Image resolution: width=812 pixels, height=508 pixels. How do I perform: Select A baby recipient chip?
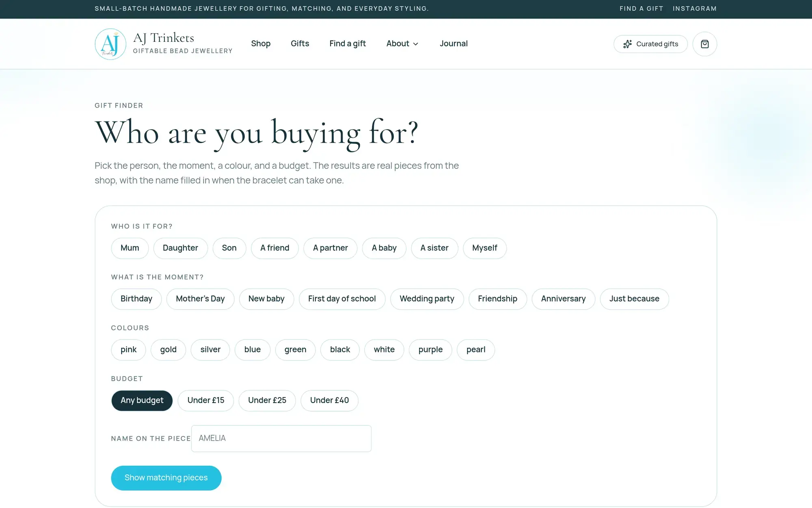(384, 248)
